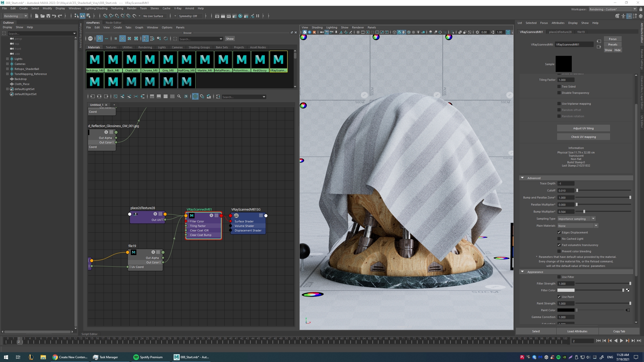Uncheck Fast volumetric translucency

[x=559, y=245]
